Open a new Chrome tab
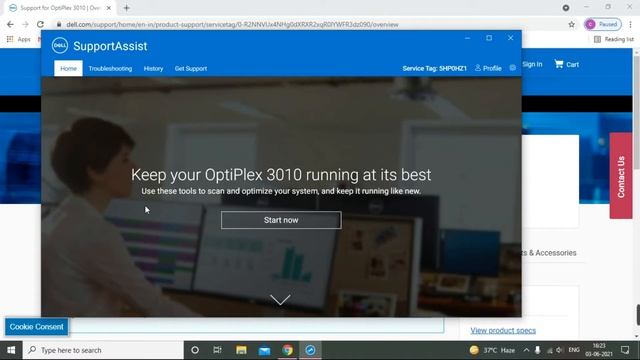Viewport: 640px width, 360px height. click(x=127, y=8)
